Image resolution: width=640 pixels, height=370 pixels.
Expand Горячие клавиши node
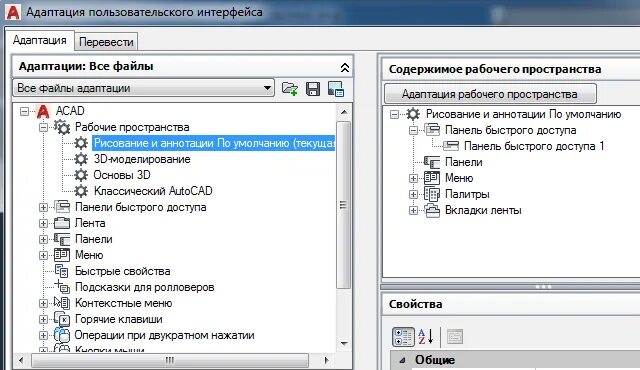(43, 319)
